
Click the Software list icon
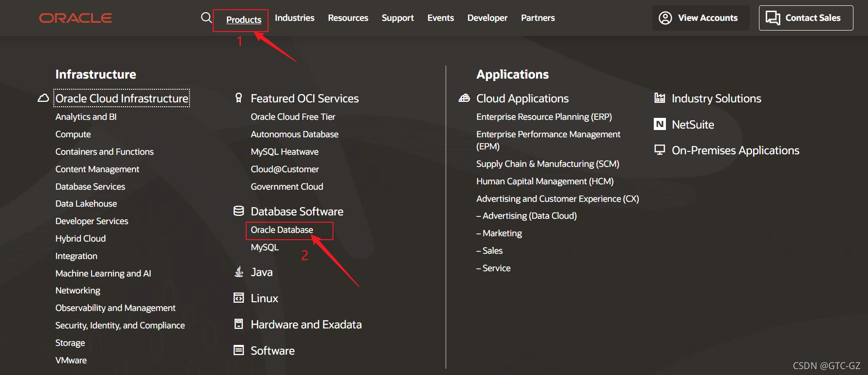[x=238, y=350]
